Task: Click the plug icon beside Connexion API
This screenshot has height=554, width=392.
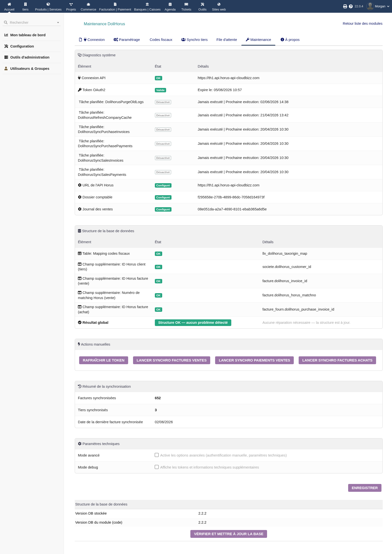Action: (x=79, y=78)
